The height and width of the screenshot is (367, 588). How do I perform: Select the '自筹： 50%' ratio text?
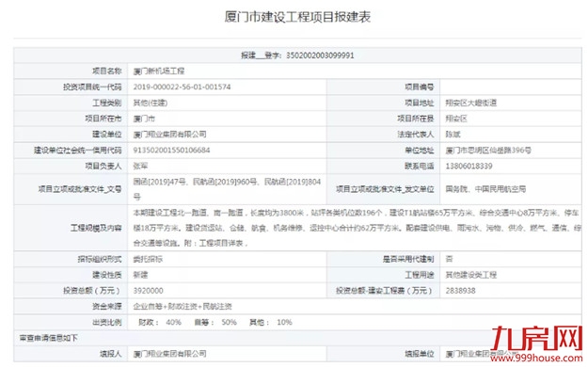click(215, 323)
